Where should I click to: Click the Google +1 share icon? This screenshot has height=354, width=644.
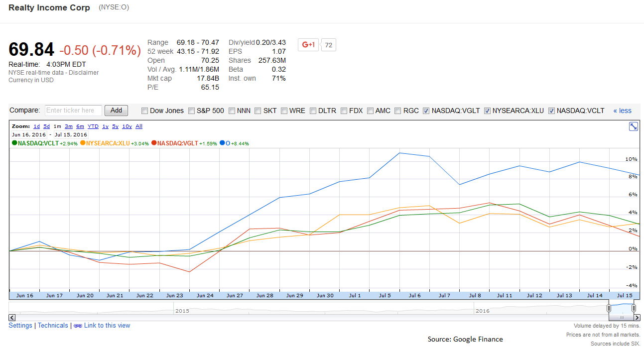(x=308, y=44)
